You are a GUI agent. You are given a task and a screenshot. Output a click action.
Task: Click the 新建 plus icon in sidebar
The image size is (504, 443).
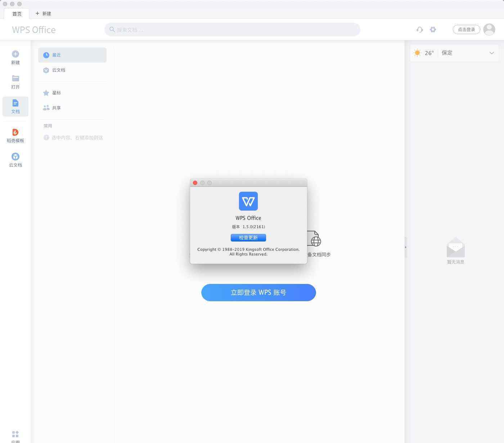[15, 54]
